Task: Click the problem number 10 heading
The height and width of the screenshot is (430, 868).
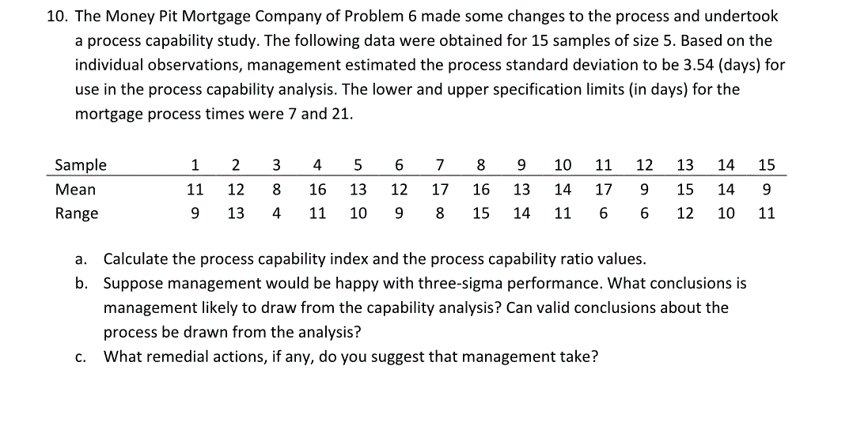Action: (57, 17)
